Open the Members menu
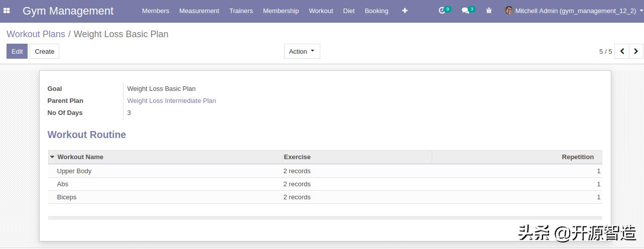This screenshot has height=249, width=644. (x=156, y=11)
